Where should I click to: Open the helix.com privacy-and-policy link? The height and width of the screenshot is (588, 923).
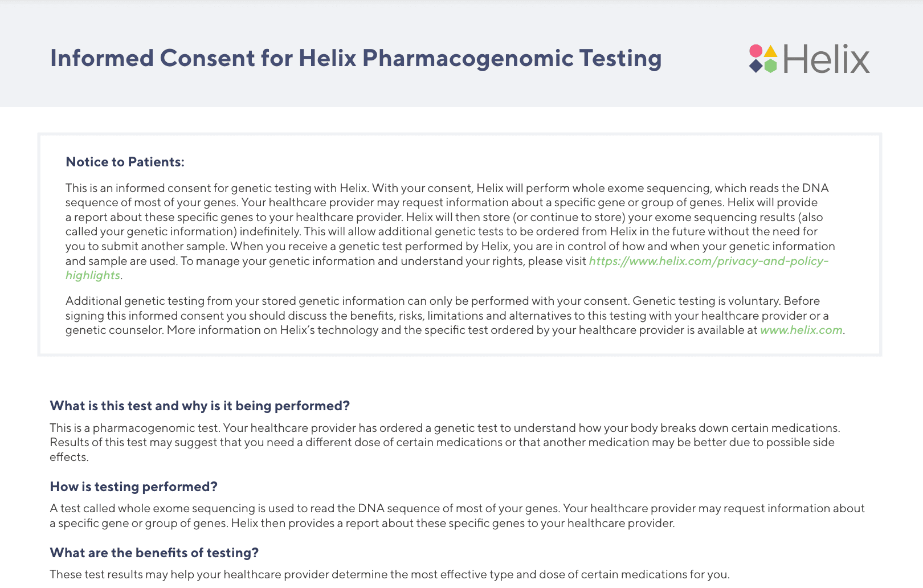click(x=708, y=261)
